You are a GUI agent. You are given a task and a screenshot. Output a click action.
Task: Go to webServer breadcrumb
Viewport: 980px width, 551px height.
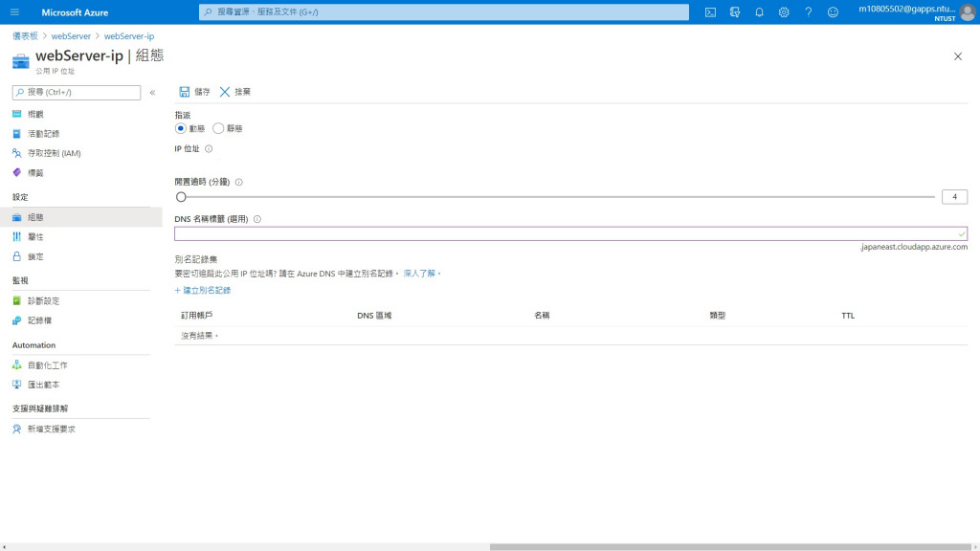71,36
